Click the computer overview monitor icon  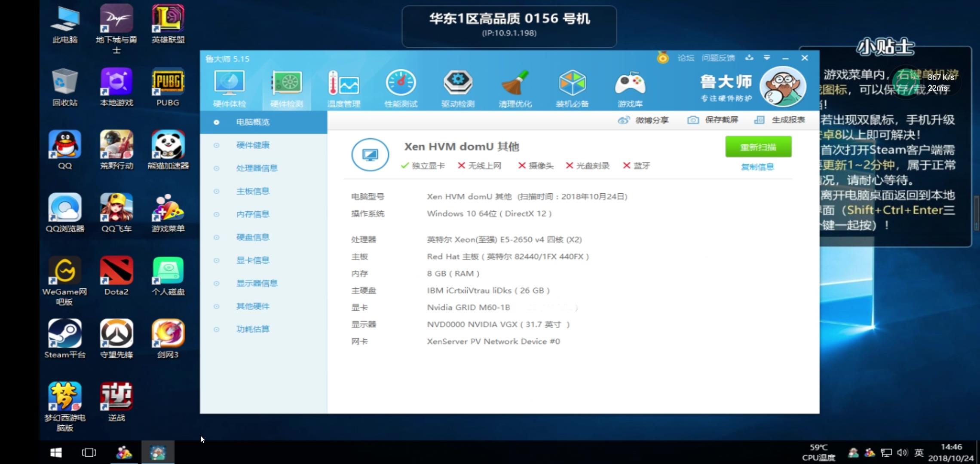[x=370, y=155]
